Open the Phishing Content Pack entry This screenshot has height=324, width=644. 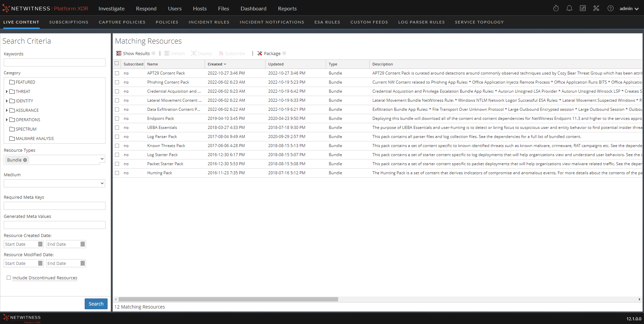click(168, 82)
